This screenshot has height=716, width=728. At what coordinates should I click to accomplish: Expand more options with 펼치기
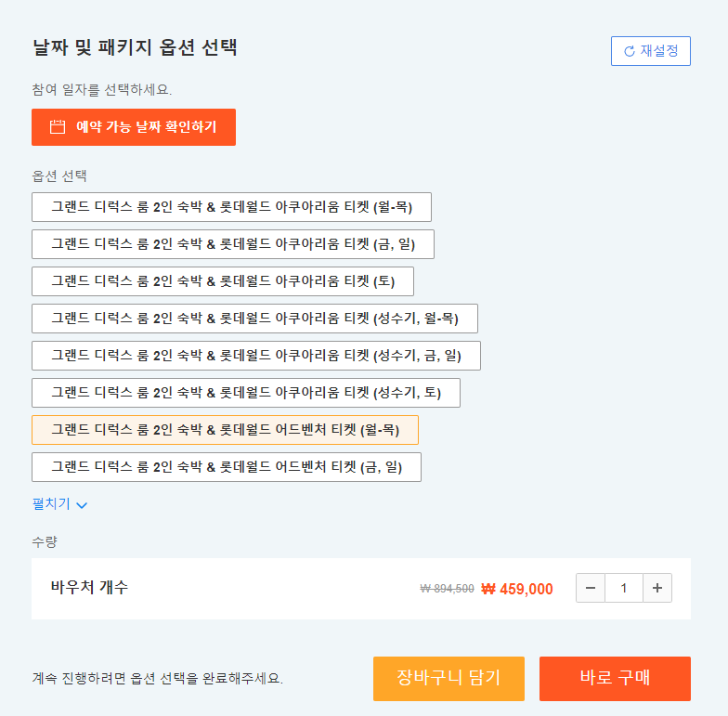tap(59, 503)
